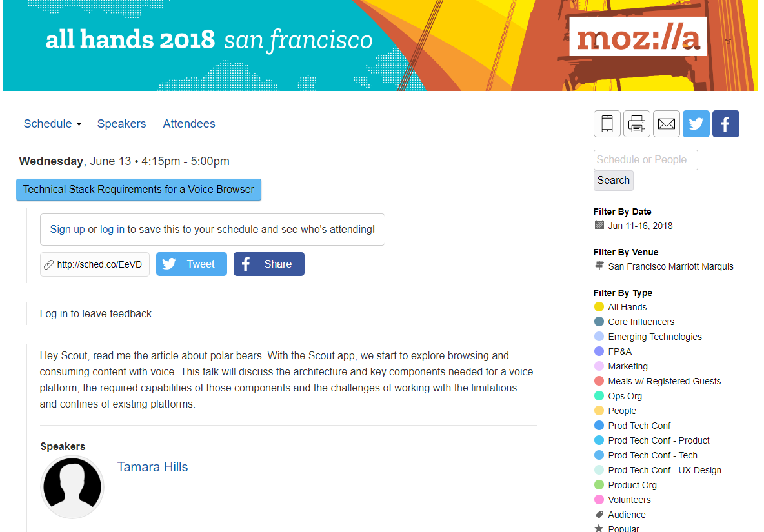Open the Attendees tab
Image resolution: width=764 pixels, height=532 pixels.
(x=189, y=124)
